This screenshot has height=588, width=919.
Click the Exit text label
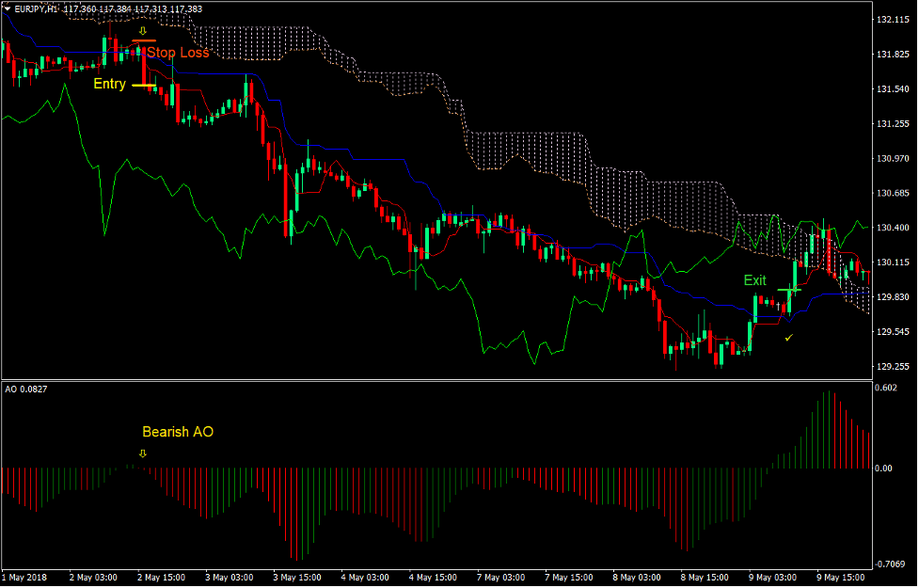[754, 280]
